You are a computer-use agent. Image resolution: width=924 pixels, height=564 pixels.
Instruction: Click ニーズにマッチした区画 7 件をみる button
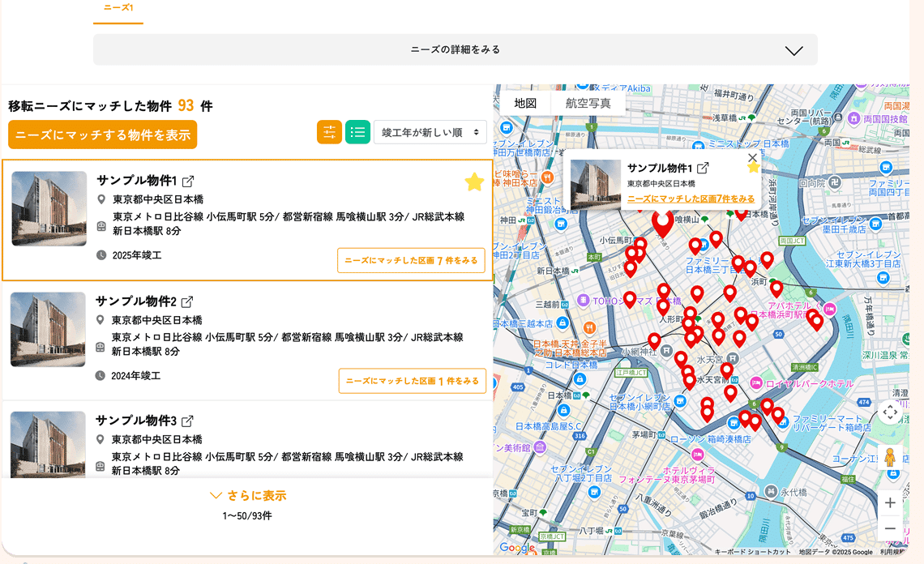[412, 261]
